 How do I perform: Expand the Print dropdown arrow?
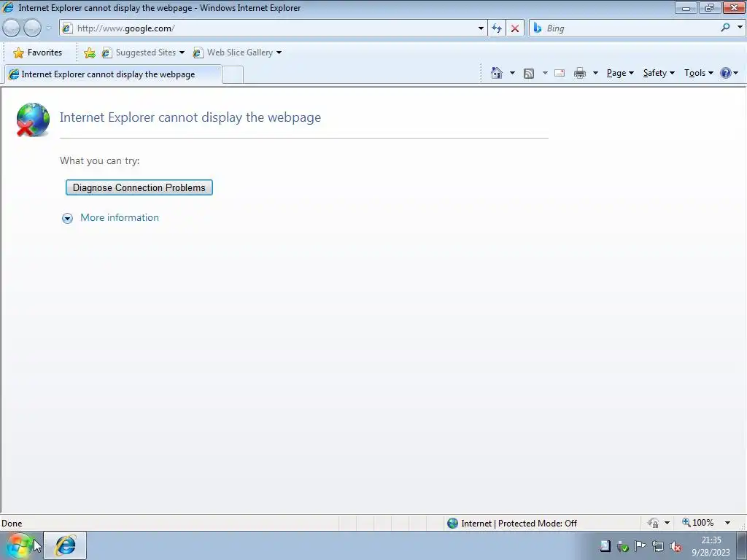595,73
